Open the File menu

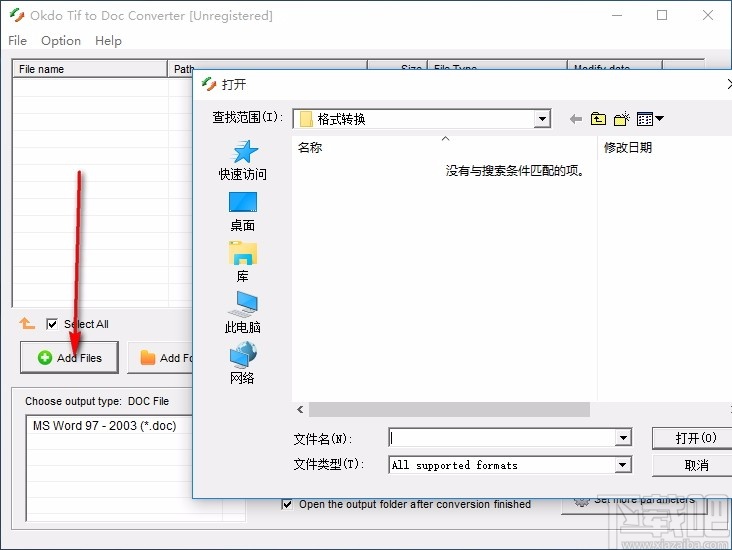(x=17, y=41)
